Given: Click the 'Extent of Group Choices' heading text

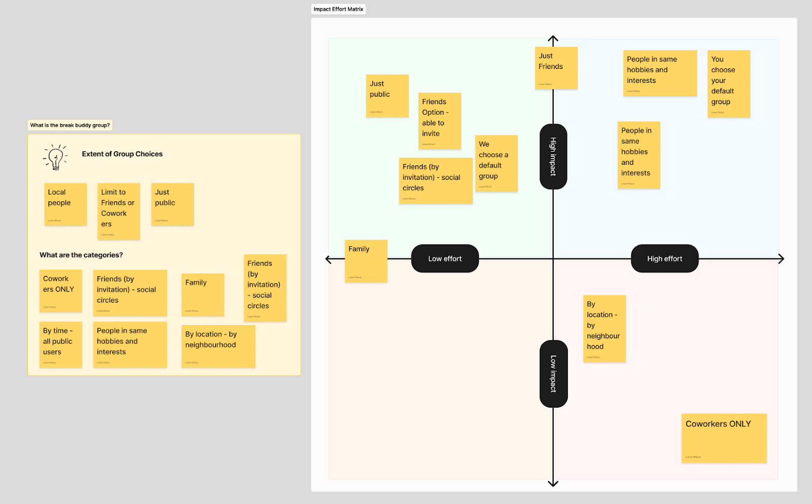Looking at the screenshot, I should 122,154.
